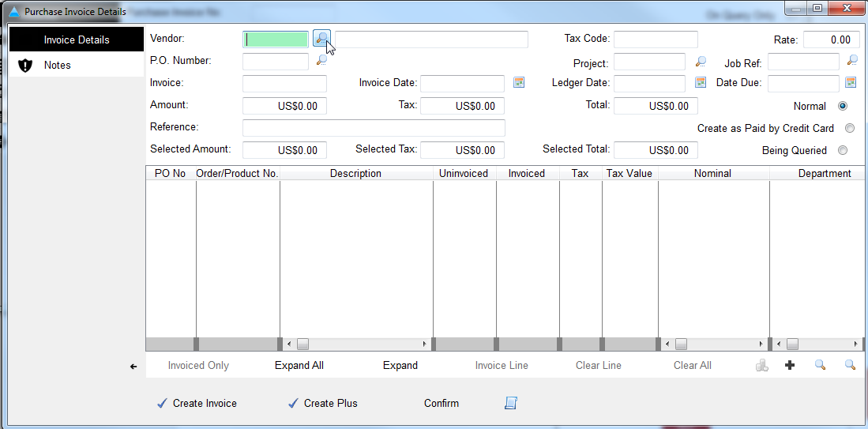Image resolution: width=868 pixels, height=429 pixels.
Task: Click the coins stack icon
Action: pos(761,365)
